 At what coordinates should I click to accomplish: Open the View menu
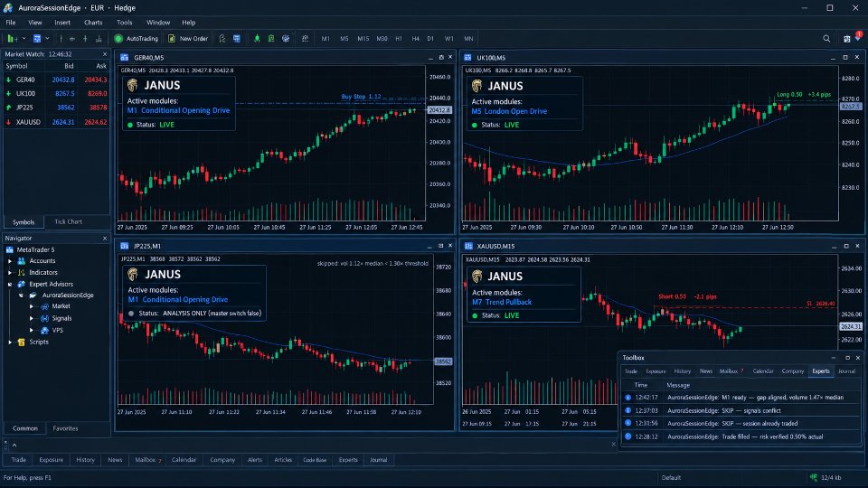tap(35, 23)
